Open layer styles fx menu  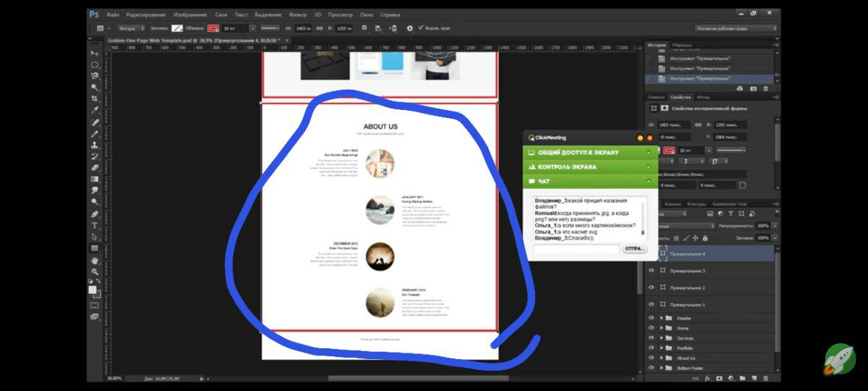[x=708, y=378]
